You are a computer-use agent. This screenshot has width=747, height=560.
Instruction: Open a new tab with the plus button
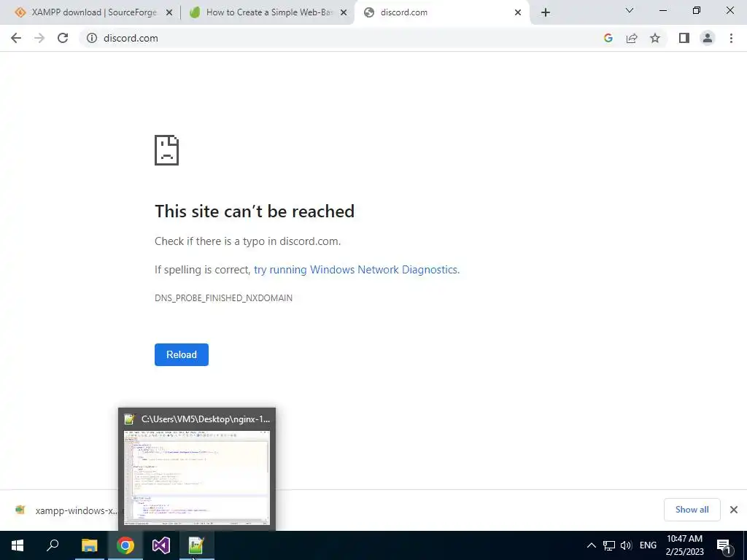point(546,12)
